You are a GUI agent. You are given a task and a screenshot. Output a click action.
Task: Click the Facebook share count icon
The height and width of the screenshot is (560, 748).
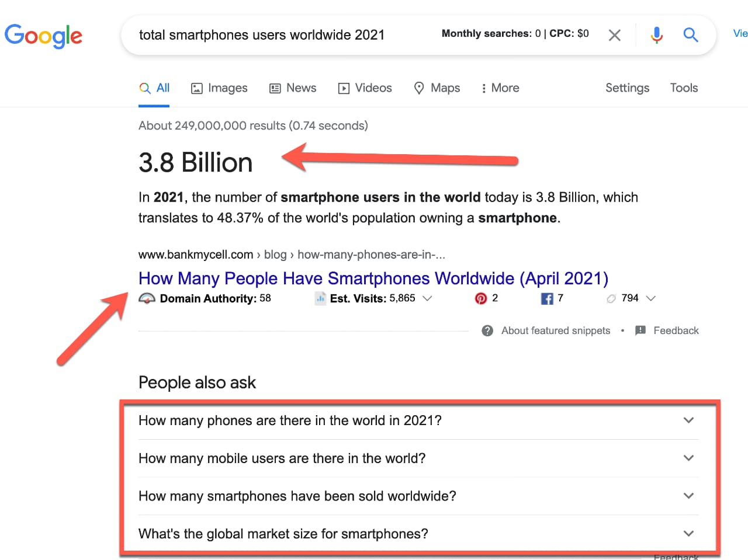547,298
